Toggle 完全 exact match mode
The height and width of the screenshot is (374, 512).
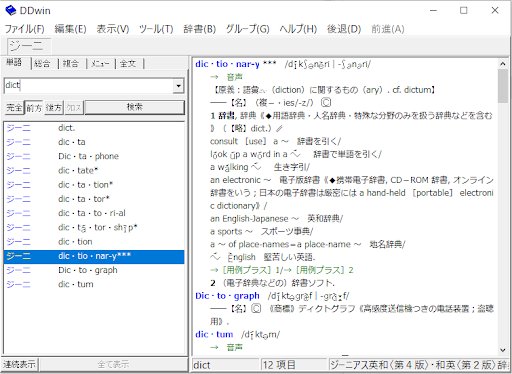click(14, 108)
